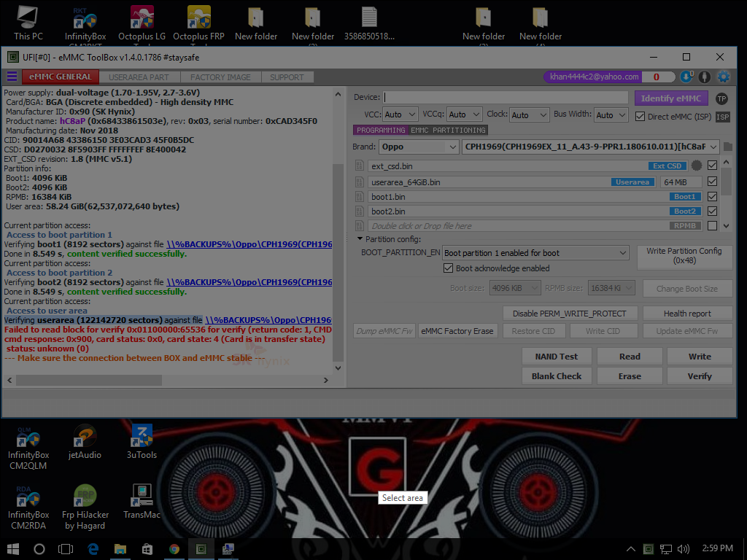The height and width of the screenshot is (560, 747).
Task: Open the folder browse icon next to firmware list
Action: click(727, 147)
